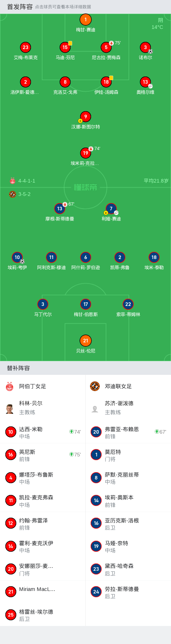Open substitute goalkeeper 莫厄特 details
Screen dimensions: 171x644
(128, 455)
